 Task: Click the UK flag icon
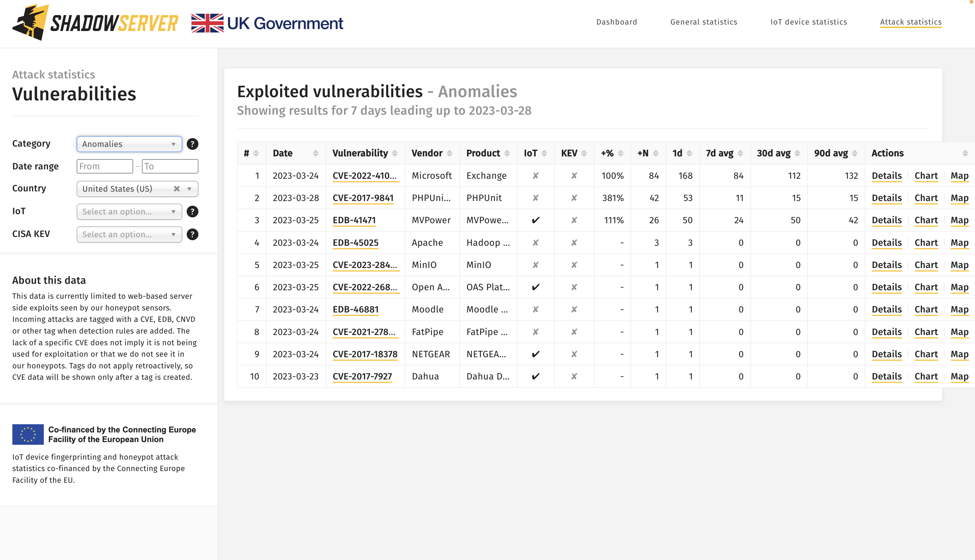(x=207, y=23)
